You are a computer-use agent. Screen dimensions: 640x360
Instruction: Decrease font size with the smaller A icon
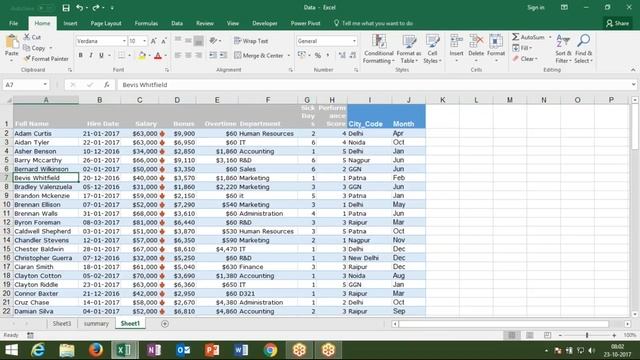point(164,41)
